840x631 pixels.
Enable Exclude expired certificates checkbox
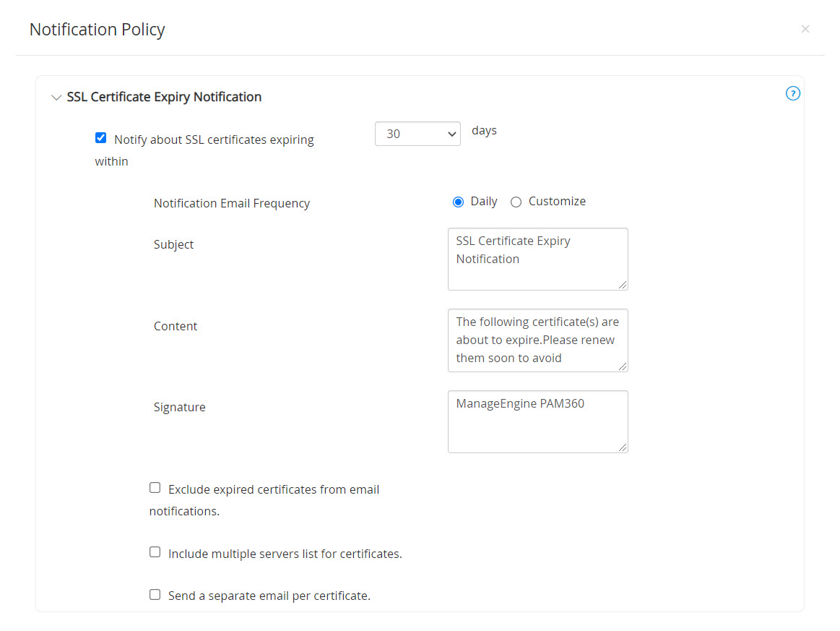[155, 488]
